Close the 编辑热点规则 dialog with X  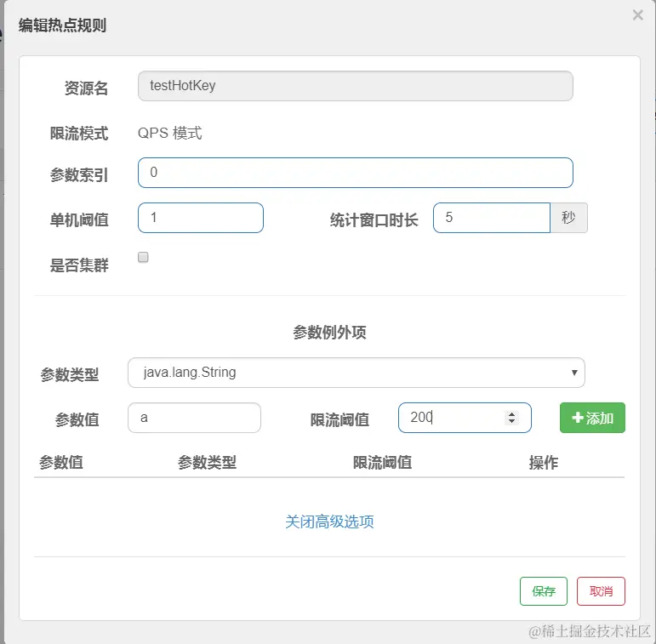pos(637,15)
